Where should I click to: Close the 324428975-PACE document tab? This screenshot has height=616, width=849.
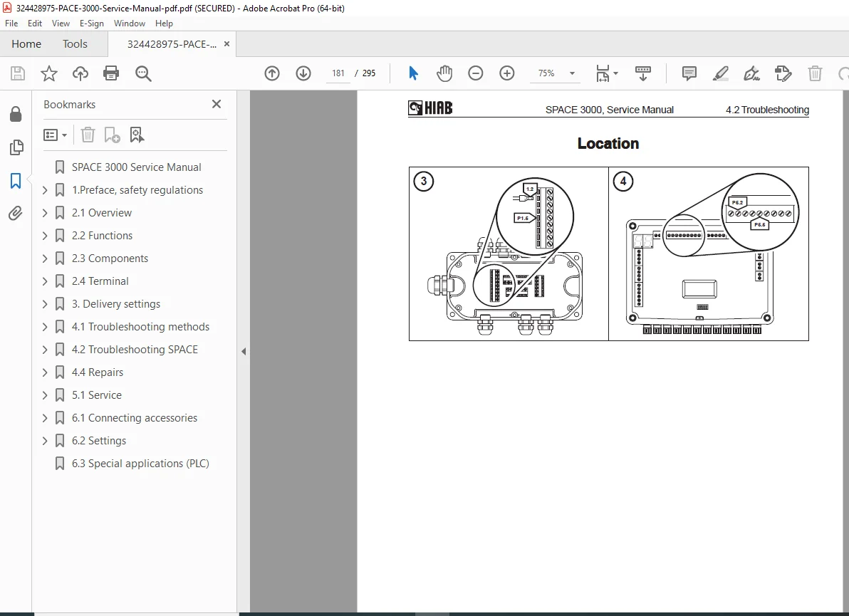pyautogui.click(x=227, y=44)
